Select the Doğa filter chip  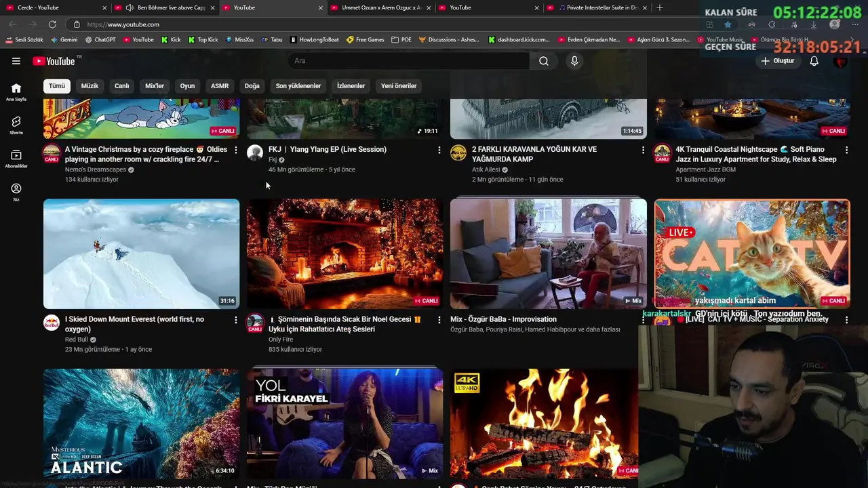(252, 86)
